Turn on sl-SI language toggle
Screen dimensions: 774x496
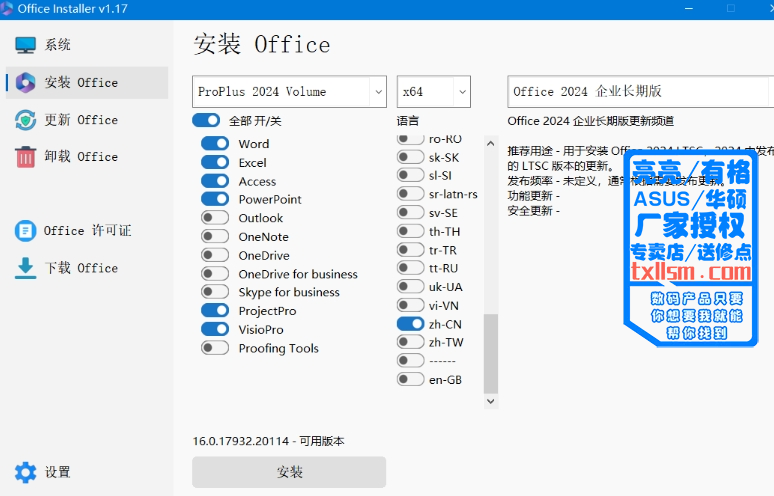410,175
